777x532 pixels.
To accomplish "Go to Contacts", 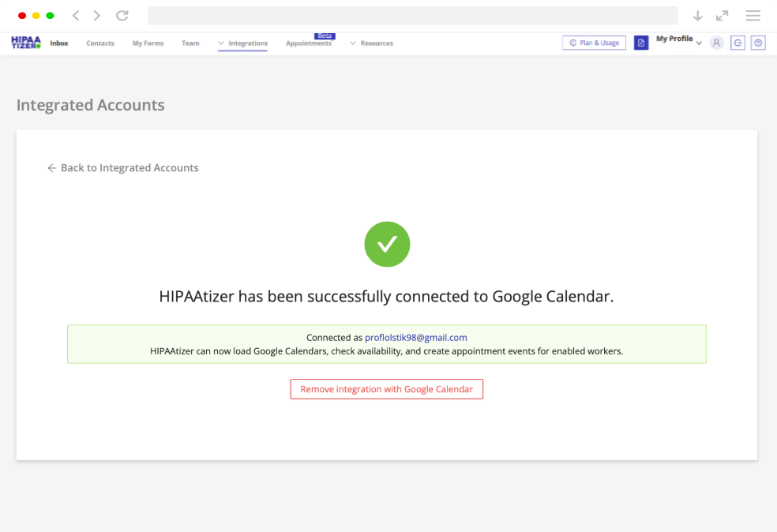I will point(100,43).
